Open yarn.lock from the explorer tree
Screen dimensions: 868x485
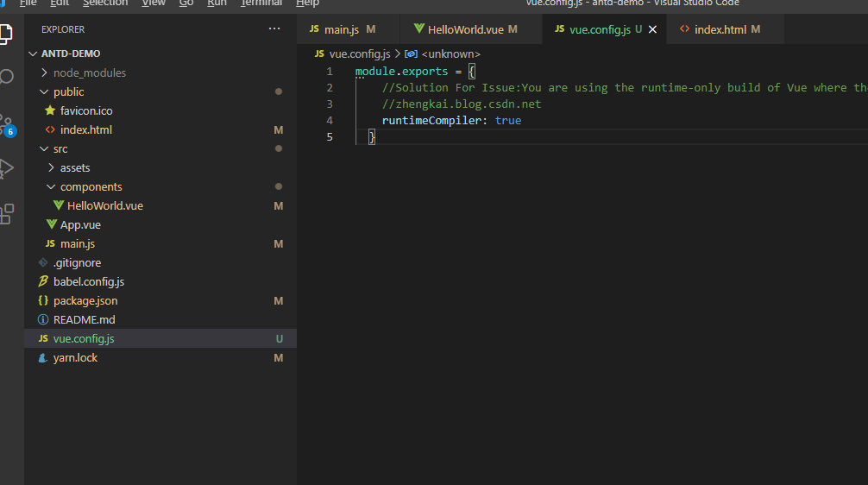75,357
